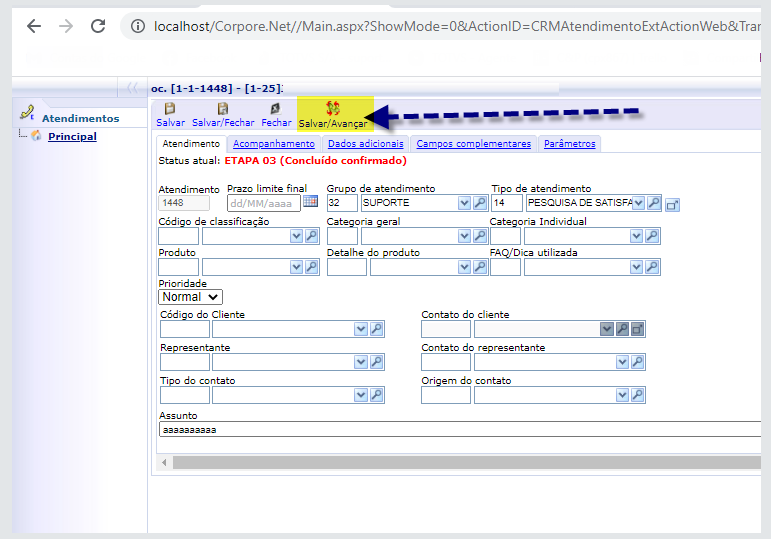Expand Tipo de atendimento PESQUISA DE SATISFA dropdown arrow

638,203
